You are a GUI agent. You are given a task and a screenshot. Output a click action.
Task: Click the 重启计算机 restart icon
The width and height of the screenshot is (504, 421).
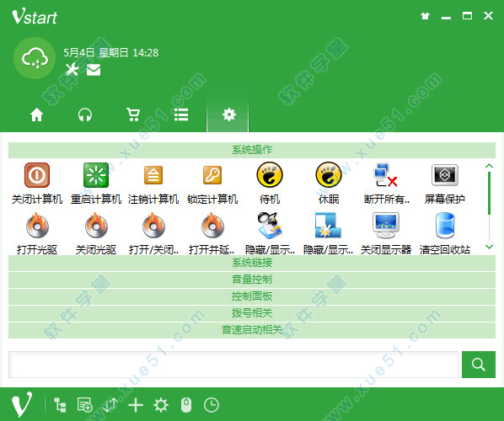96,175
